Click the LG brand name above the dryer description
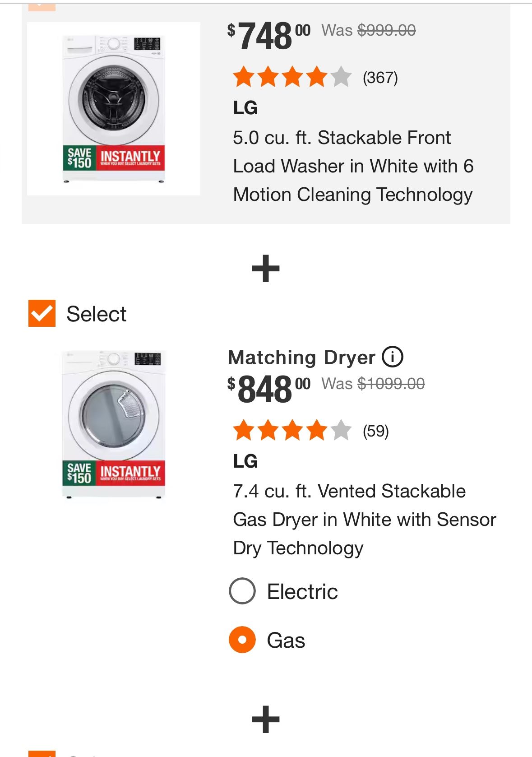 click(244, 462)
